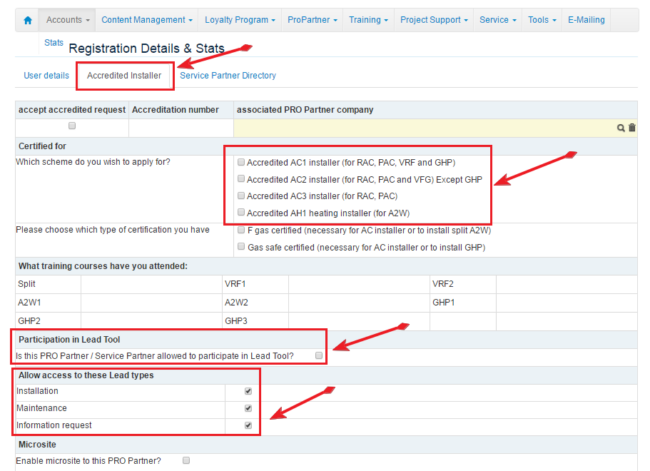
Task: Open the ProPartner menu
Action: pos(313,20)
